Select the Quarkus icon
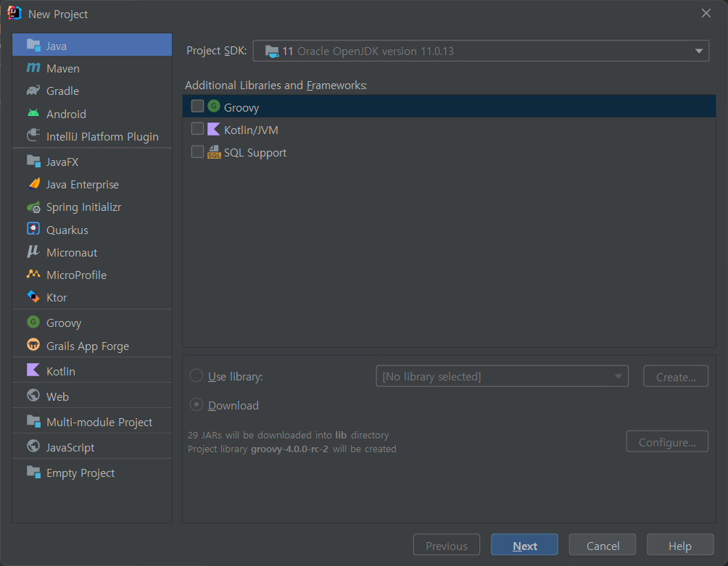This screenshot has width=728, height=566. point(33,229)
